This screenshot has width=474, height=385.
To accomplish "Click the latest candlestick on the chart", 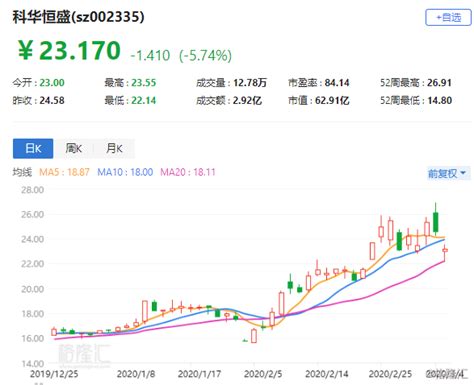I will click(445, 250).
